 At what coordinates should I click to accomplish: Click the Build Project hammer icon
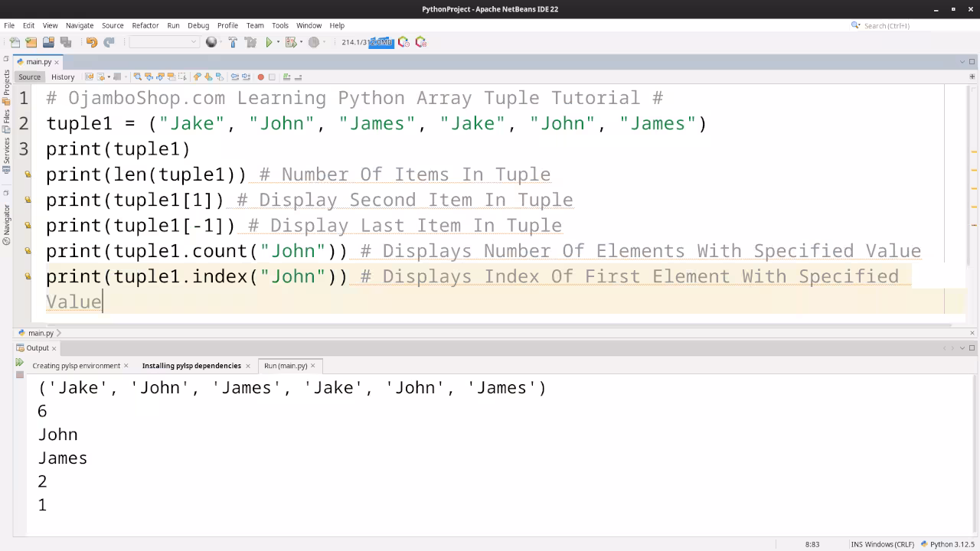pos(233,42)
